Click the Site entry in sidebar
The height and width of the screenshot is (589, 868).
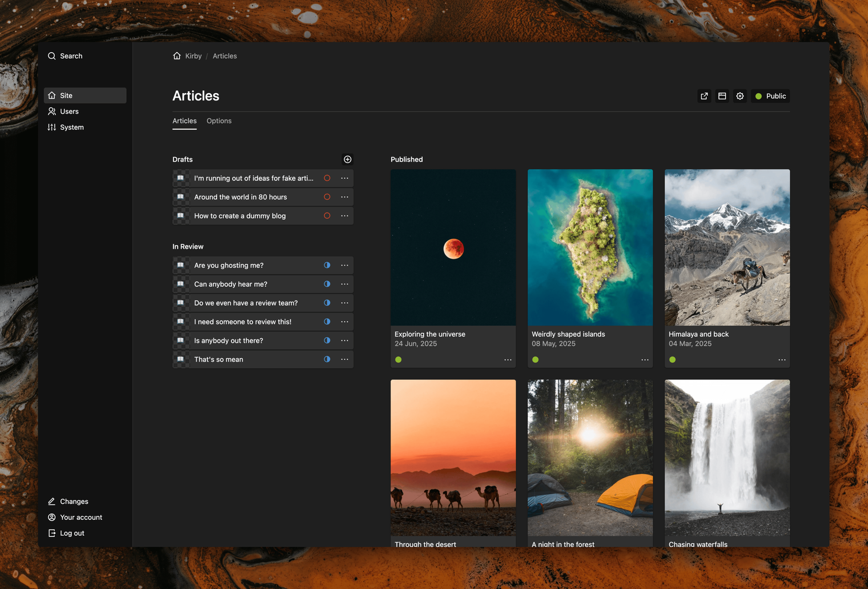pyautogui.click(x=85, y=95)
